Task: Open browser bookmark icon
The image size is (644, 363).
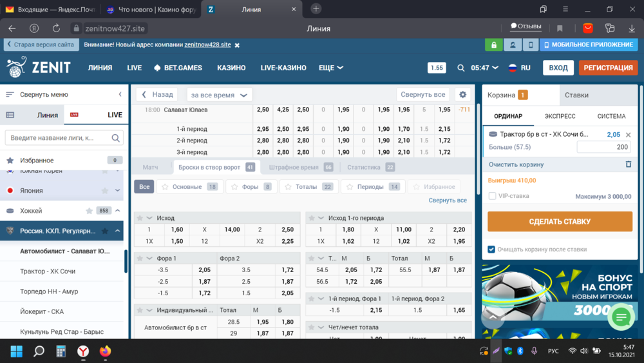Action: 560,28
